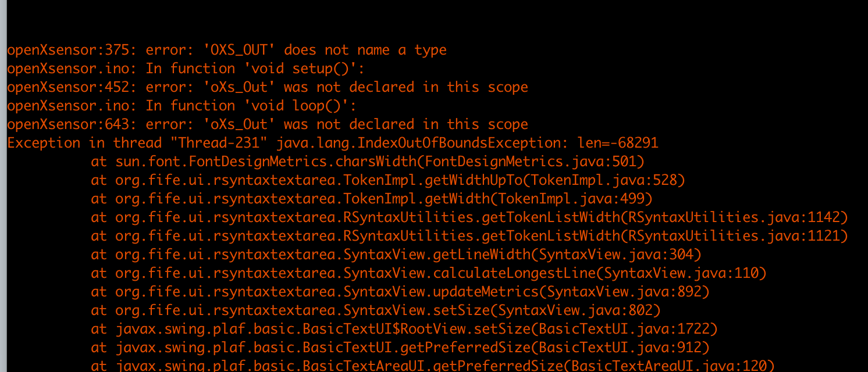Click the getTokenListWidth line at RSyntaxUtilities.java:1121
The image size is (868, 372).
pos(469,236)
